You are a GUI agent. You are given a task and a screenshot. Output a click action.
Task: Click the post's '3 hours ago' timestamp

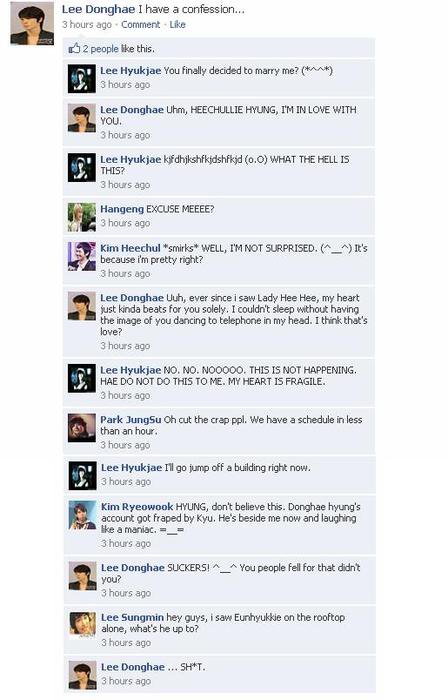(x=87, y=25)
